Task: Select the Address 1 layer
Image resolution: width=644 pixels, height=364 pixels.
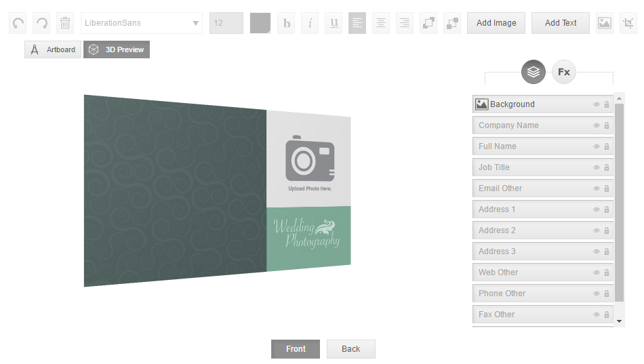Action: pyautogui.click(x=543, y=209)
